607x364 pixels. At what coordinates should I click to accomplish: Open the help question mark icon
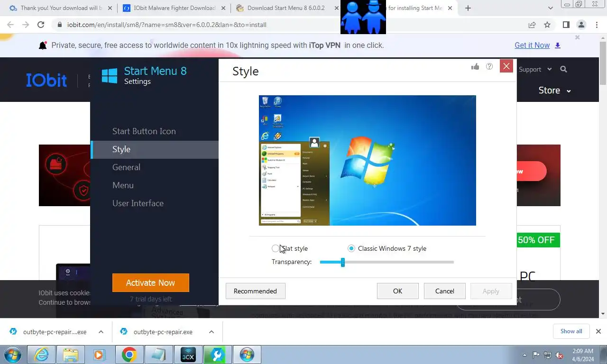point(489,66)
